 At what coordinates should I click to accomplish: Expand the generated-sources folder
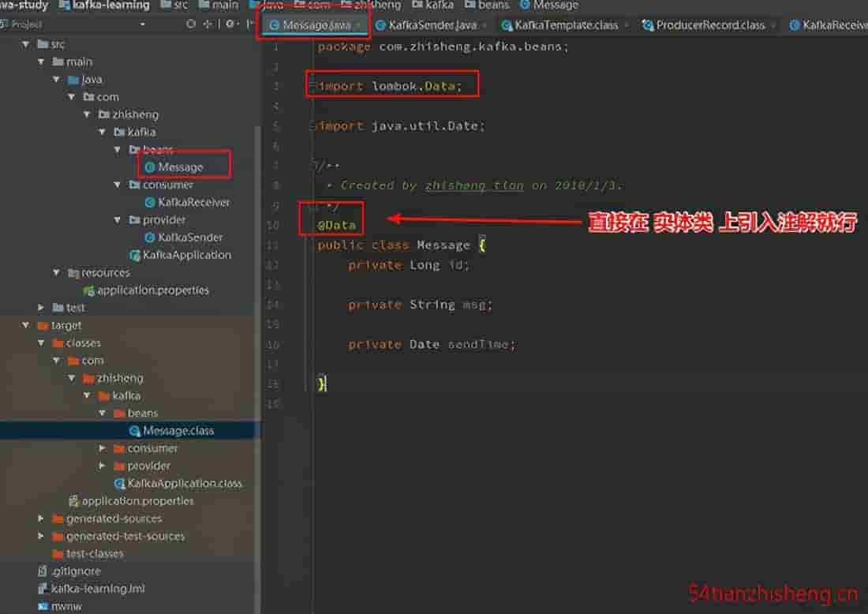(x=41, y=519)
